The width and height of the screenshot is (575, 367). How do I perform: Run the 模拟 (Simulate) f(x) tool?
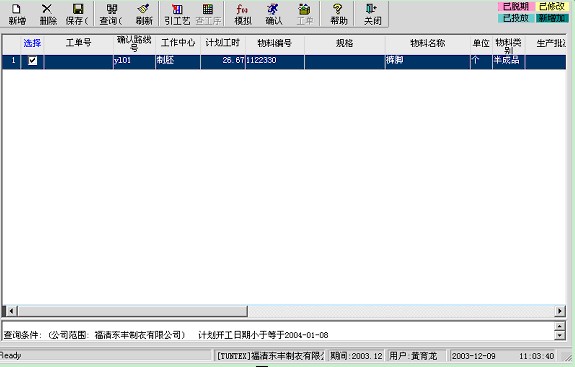coord(243,15)
